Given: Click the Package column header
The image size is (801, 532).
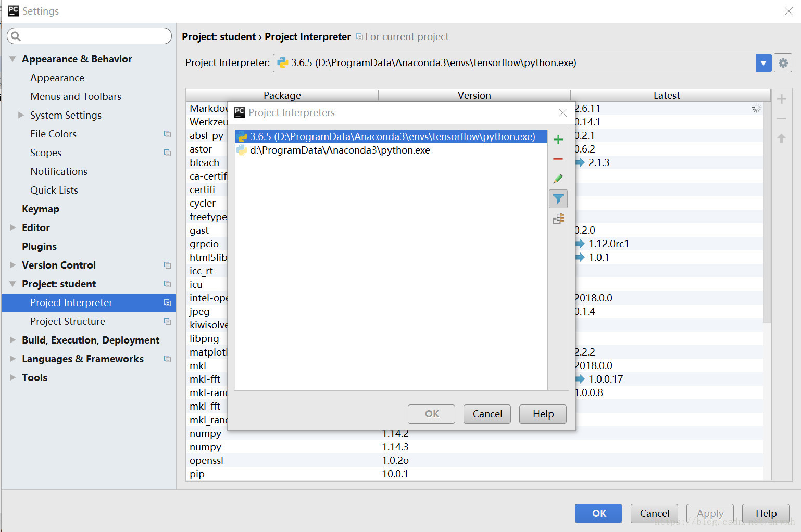Looking at the screenshot, I should 282,95.
